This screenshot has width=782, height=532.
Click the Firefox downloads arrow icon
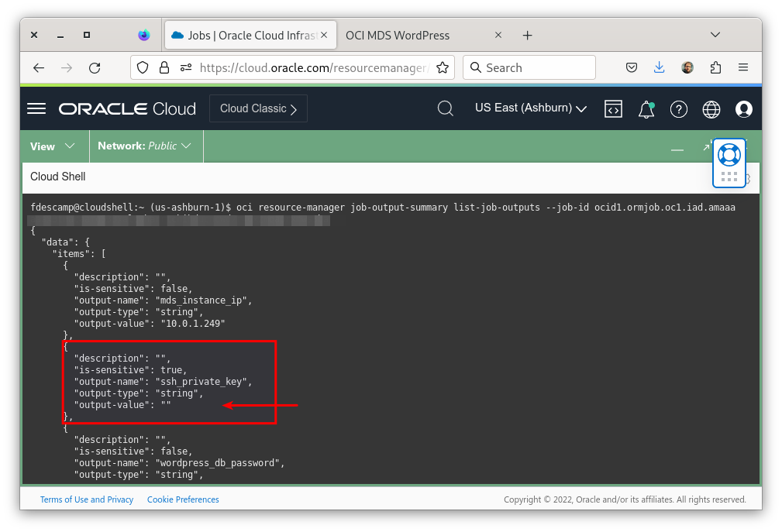tap(660, 67)
